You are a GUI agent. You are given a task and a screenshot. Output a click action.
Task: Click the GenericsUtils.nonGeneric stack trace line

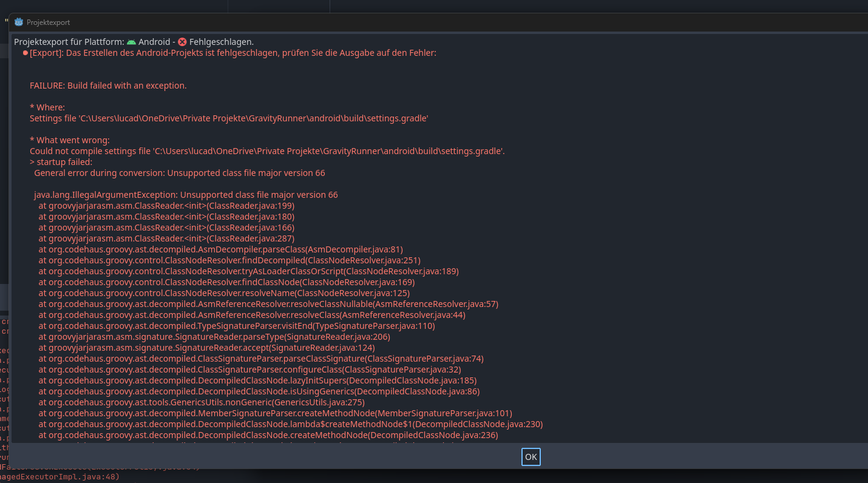click(x=202, y=402)
